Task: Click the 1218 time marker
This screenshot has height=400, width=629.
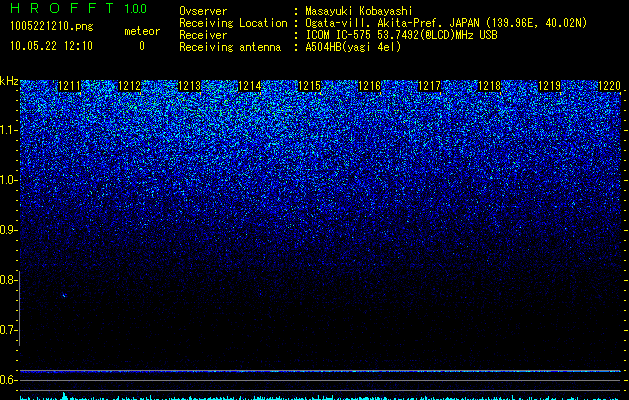Action: pyautogui.click(x=489, y=86)
